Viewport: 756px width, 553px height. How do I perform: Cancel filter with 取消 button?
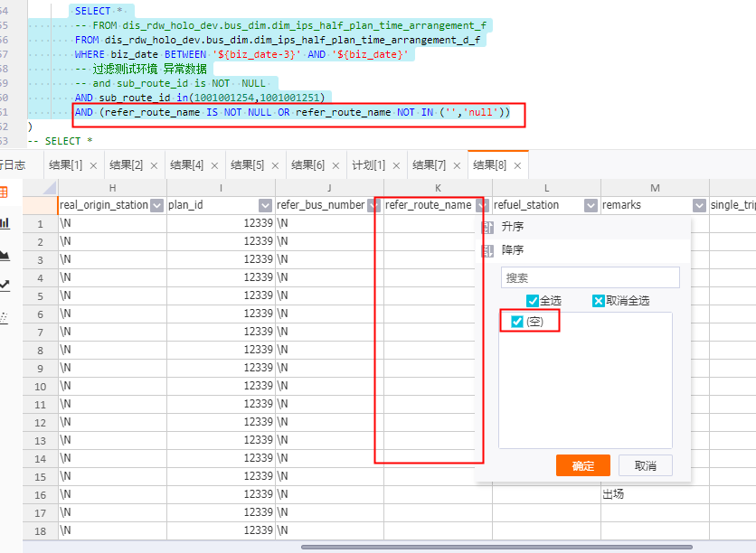pos(645,465)
